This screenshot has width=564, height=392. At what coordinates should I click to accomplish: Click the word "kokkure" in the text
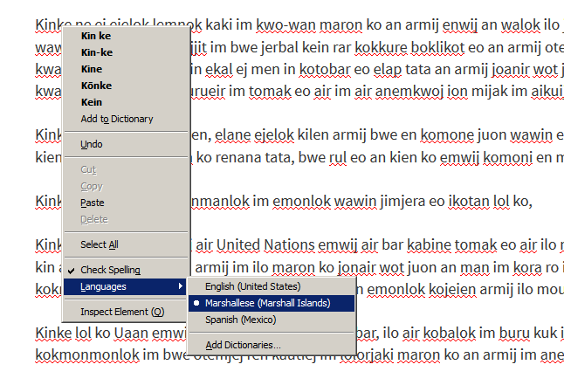[x=381, y=47]
